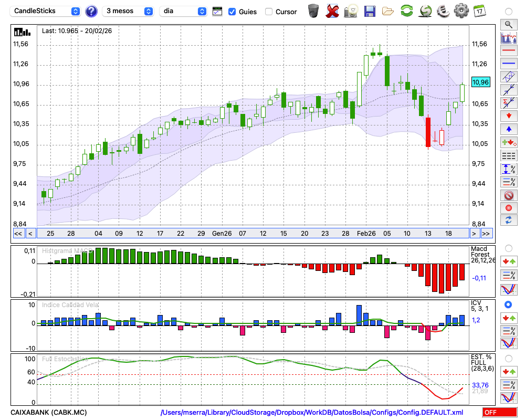Click the green dollar refresh icon

tap(425, 11)
